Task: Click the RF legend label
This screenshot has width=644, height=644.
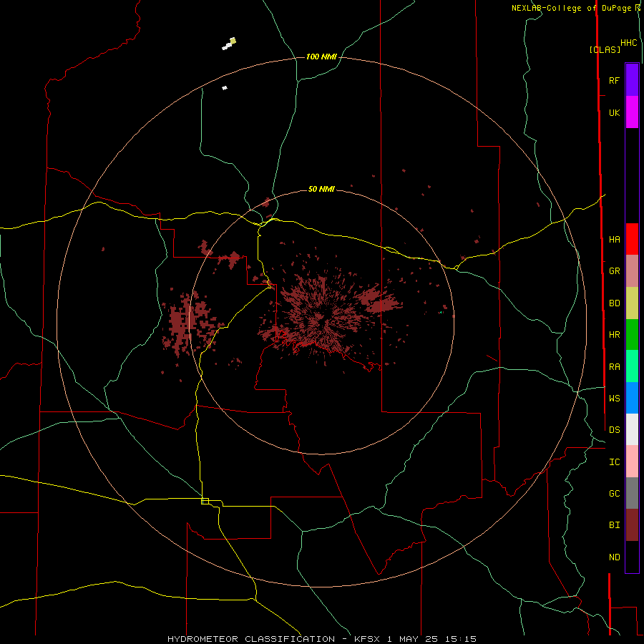Action: coord(614,81)
